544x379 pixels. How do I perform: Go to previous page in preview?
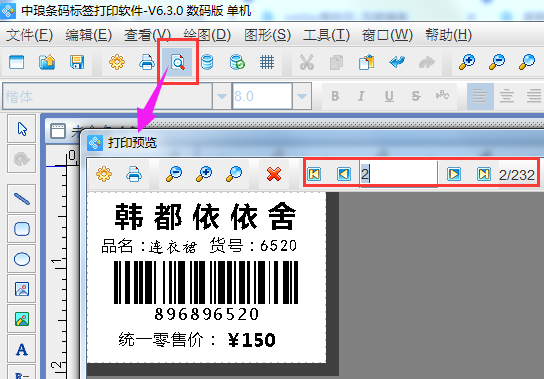[344, 174]
